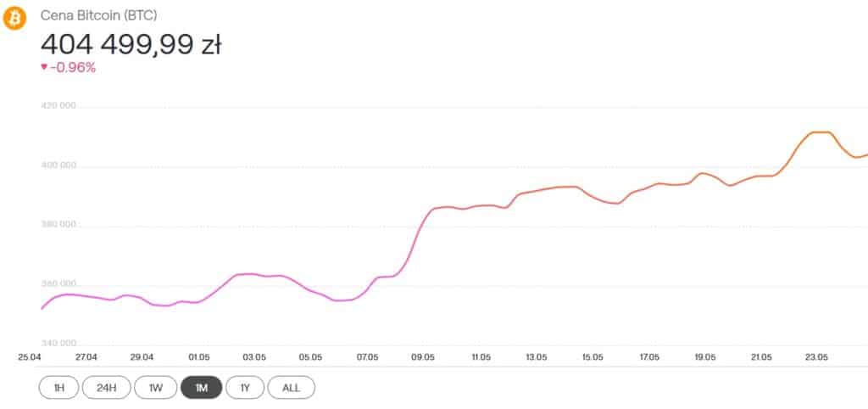Click the 420 000 price axis label
This screenshot has width=868, height=409.
[58, 106]
